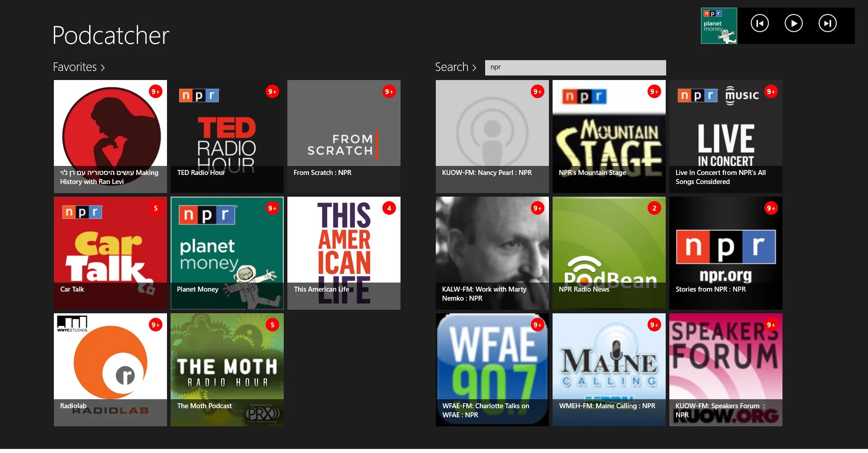This screenshot has height=453, width=868.
Task: Open Live In Concert from NPR tile
Action: [x=726, y=137]
